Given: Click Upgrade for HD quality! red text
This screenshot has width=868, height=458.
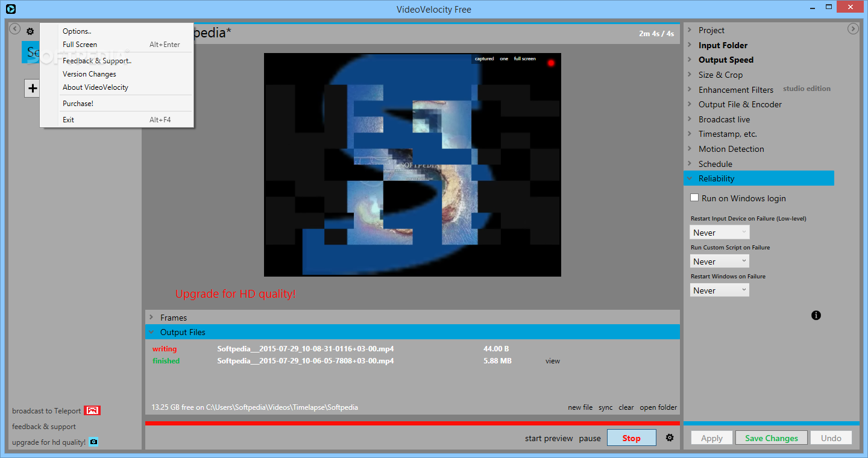Looking at the screenshot, I should [x=236, y=294].
